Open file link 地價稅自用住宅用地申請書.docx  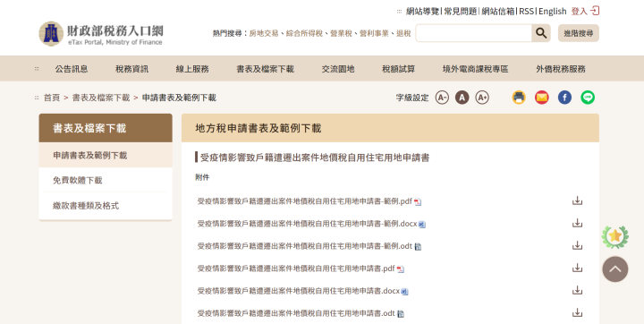pos(299,291)
